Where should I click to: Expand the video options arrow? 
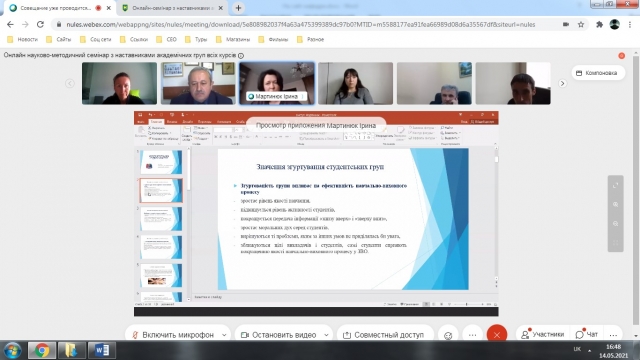tap(326, 335)
